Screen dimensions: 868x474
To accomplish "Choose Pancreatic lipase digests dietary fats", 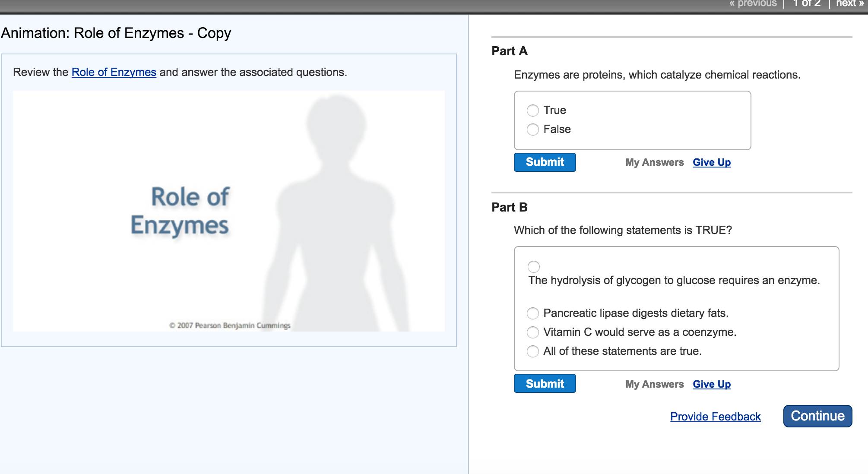I will 533,313.
